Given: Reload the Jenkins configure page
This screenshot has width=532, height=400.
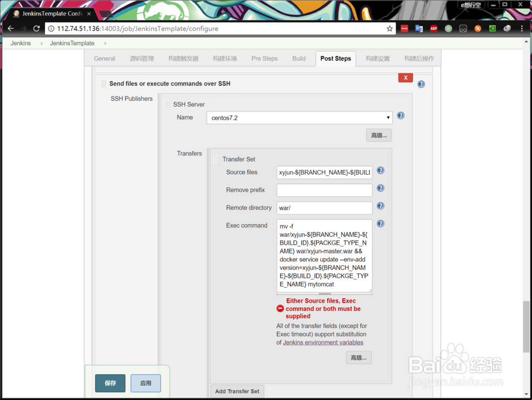Looking at the screenshot, I should point(37,29).
